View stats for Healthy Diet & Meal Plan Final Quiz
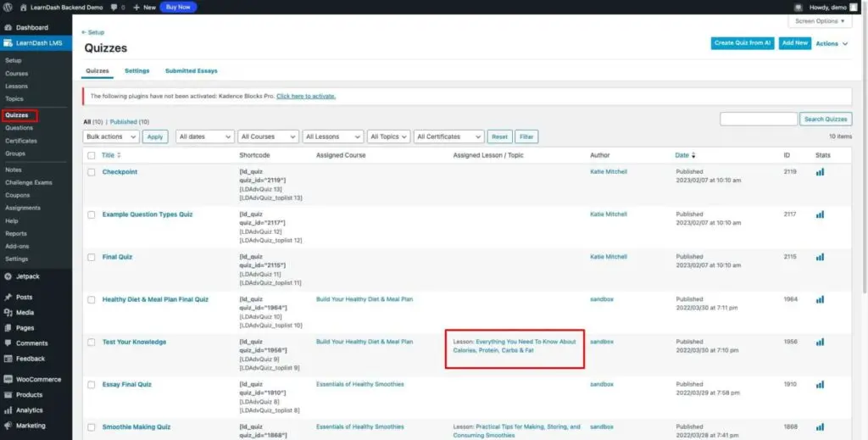 pyautogui.click(x=820, y=299)
